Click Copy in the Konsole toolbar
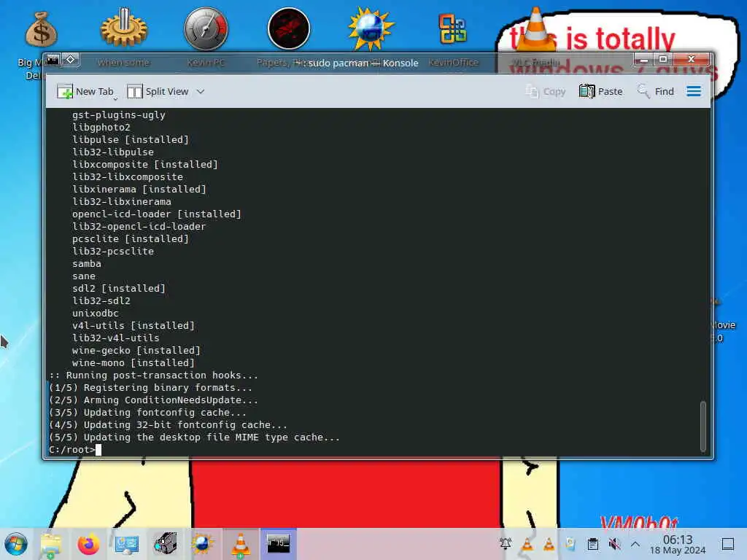This screenshot has height=560, width=747. tap(546, 91)
